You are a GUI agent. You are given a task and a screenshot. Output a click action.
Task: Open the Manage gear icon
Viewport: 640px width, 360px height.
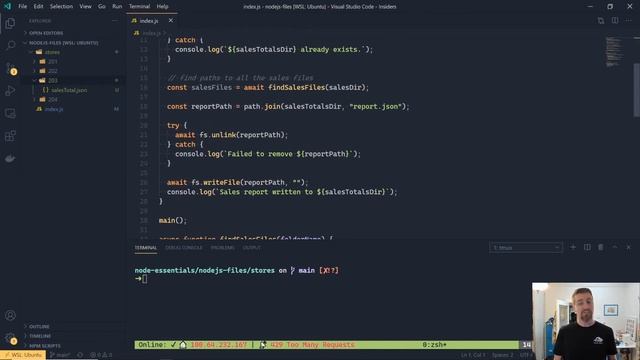tap(10, 338)
